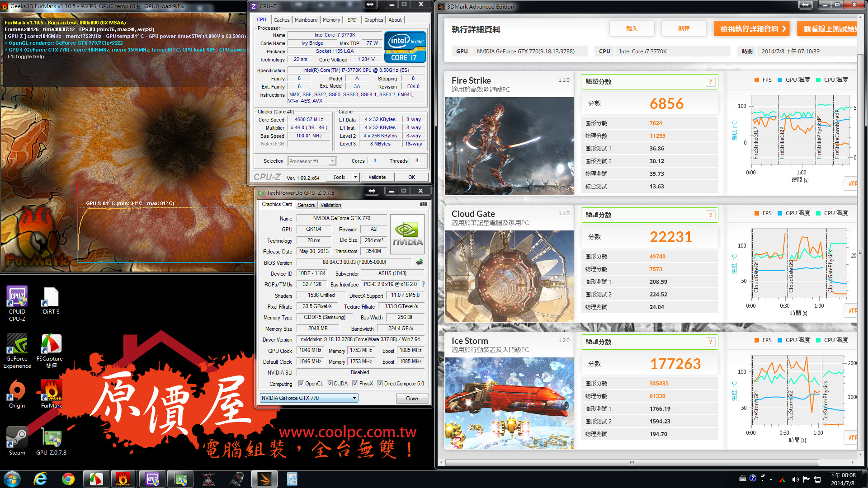The height and width of the screenshot is (488, 868).
Task: Show hidden system tray icons
Action: tap(771, 479)
